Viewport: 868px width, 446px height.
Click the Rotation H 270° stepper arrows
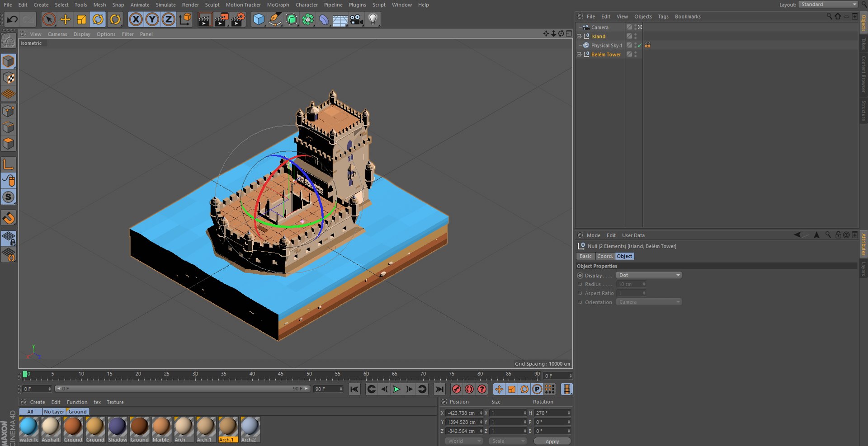coord(569,413)
